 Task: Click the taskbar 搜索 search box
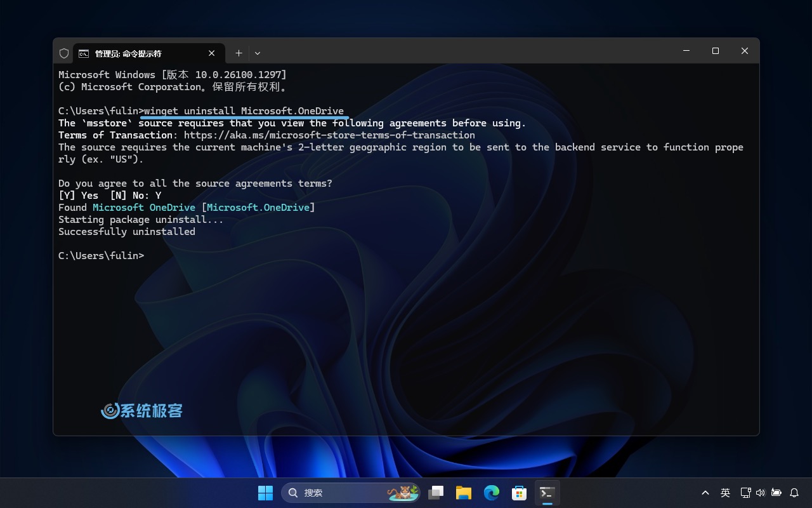tap(351, 493)
